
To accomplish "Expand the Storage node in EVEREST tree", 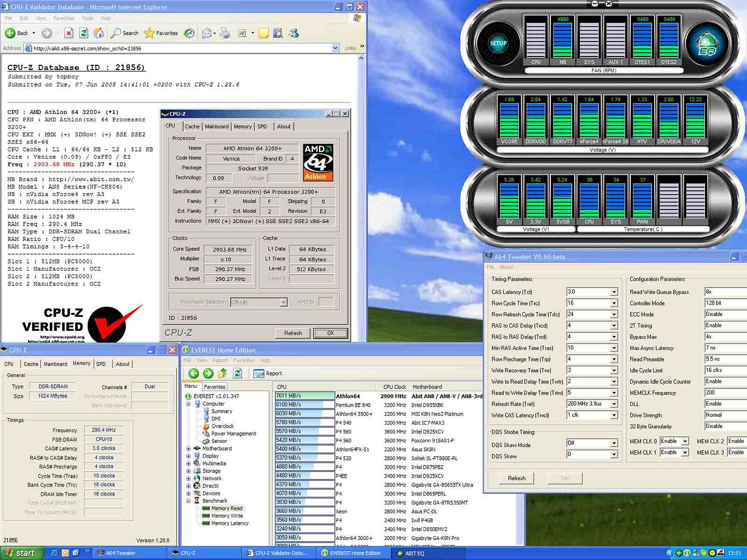I will [188, 471].
